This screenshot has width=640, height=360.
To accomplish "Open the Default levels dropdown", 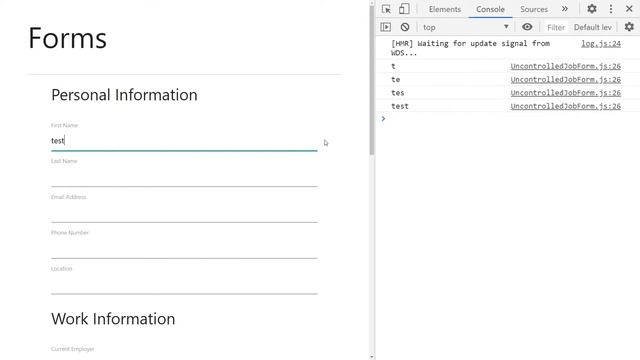I will (x=593, y=27).
